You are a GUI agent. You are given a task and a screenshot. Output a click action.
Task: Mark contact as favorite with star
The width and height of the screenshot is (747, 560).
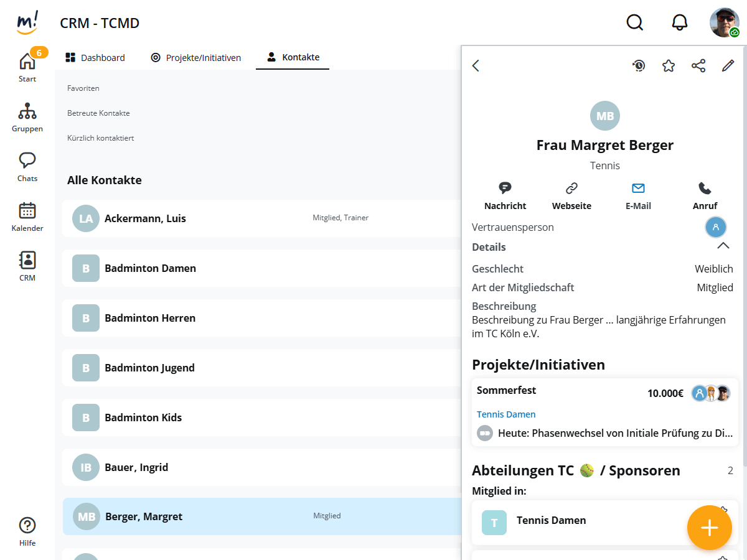tap(669, 66)
